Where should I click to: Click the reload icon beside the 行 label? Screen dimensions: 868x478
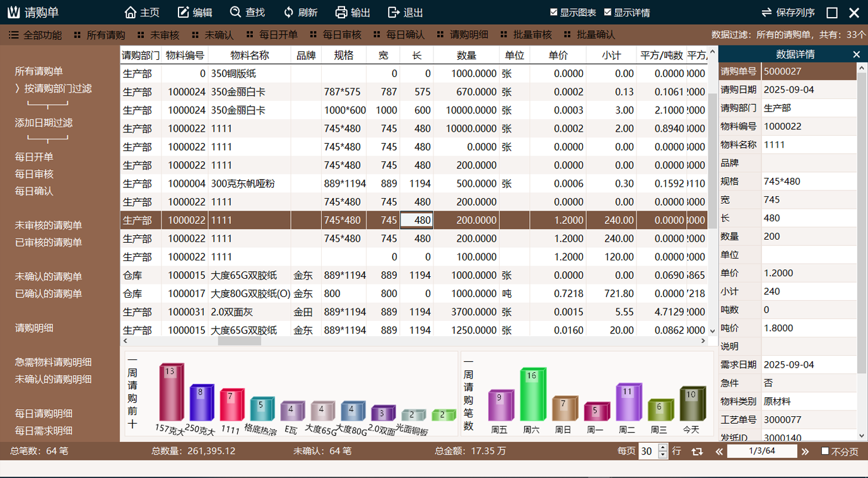point(697,452)
